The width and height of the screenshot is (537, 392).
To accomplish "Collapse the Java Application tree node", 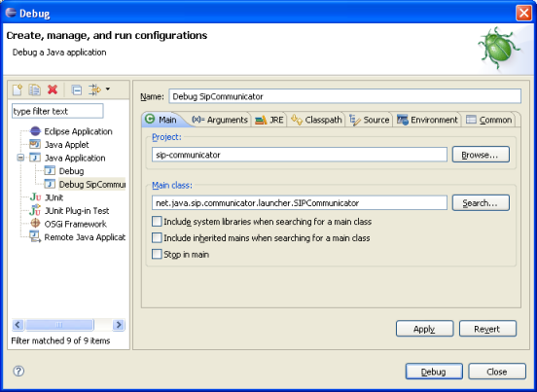I will point(20,158).
